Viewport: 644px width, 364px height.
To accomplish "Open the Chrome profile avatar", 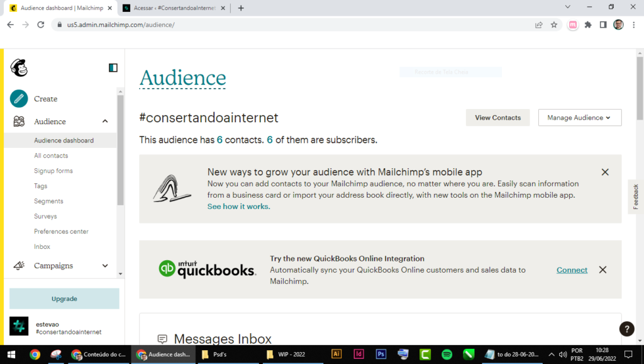I will 618,25.
